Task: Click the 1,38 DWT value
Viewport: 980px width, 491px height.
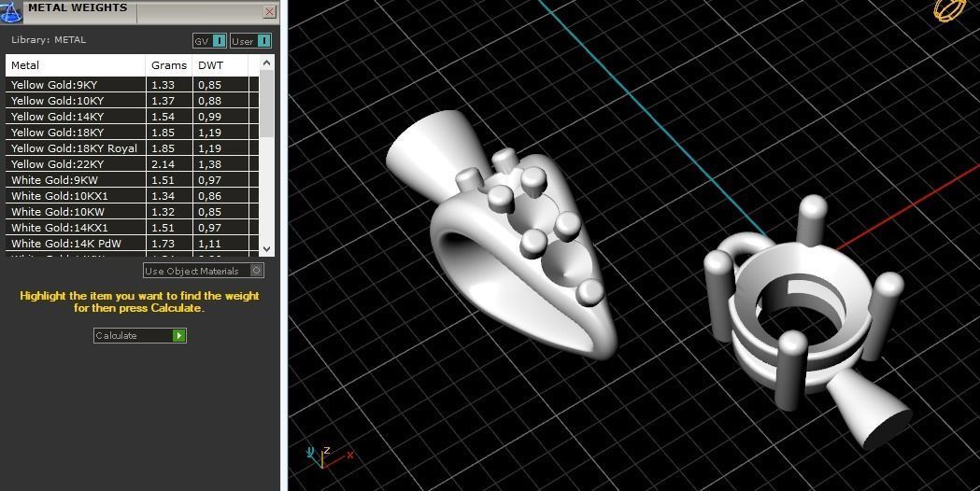Action: [210, 164]
